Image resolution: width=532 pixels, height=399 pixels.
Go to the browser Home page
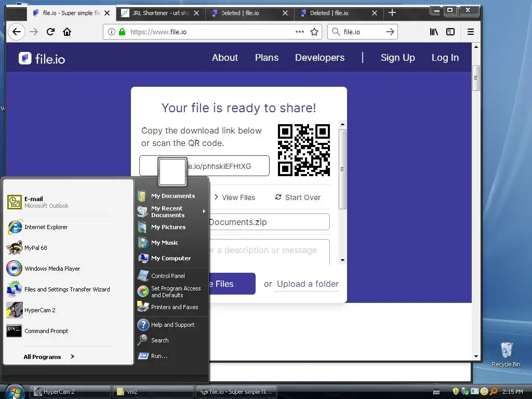coord(67,32)
